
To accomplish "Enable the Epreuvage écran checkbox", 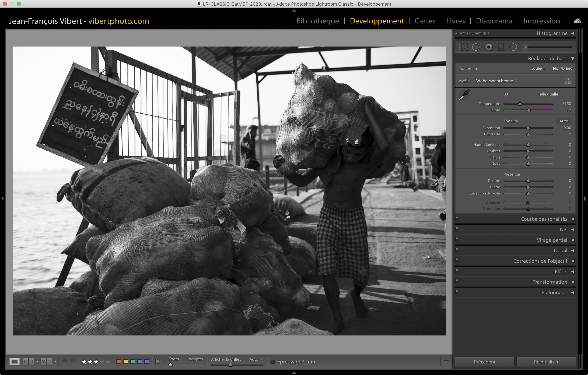I will 273,362.
